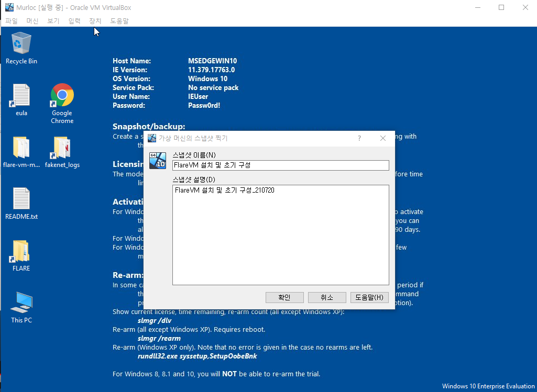537x392 pixels.
Task: Open the 장치 menu
Action: (x=95, y=21)
